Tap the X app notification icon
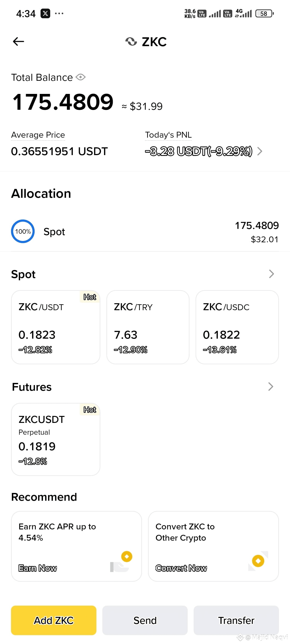 [x=45, y=13]
